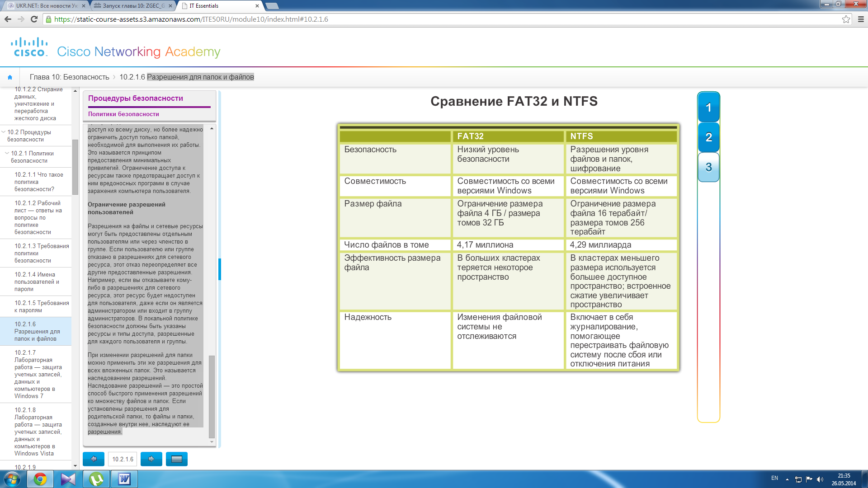Image resolution: width=868 pixels, height=488 pixels.
Task: Bookmark this page with star icon
Action: pyautogui.click(x=846, y=19)
